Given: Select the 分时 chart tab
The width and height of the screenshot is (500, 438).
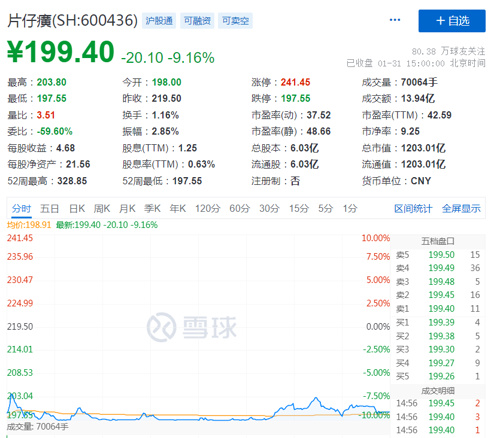Looking at the screenshot, I should (21, 209).
